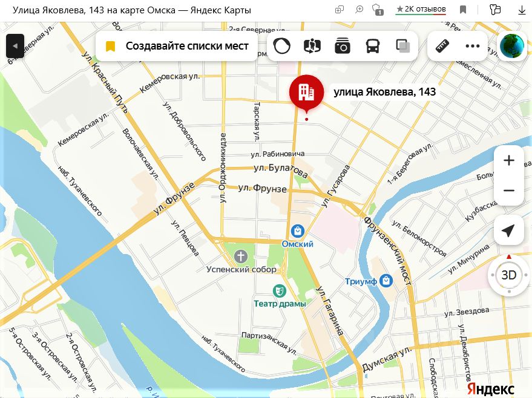
Task: Click the ул. Звездова street label
Action: pyautogui.click(x=467, y=312)
